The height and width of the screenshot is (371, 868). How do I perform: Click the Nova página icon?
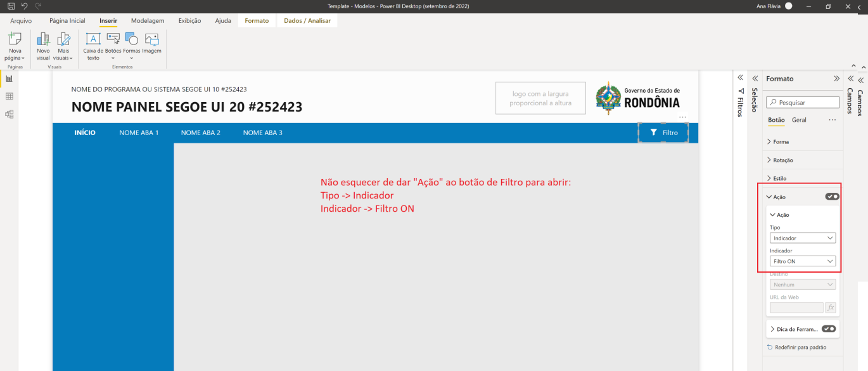pyautogui.click(x=14, y=39)
